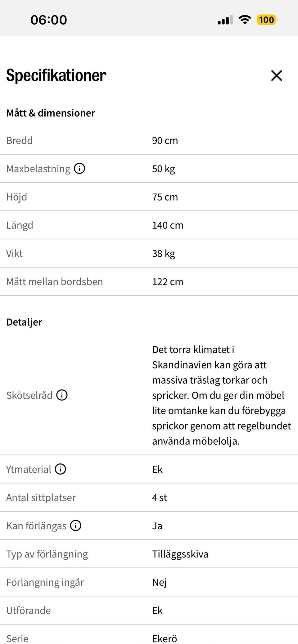Select the Bredd 90 cm row
The width and height of the screenshot is (298, 644).
(149, 140)
